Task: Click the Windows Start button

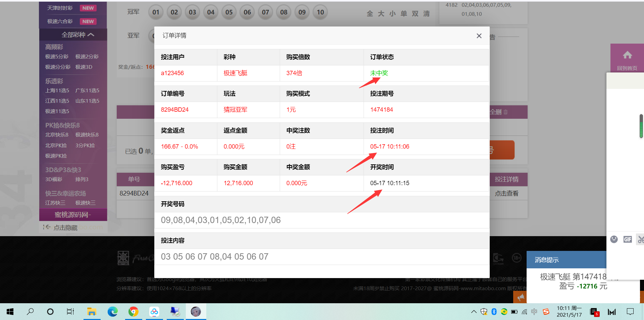Action: (x=10, y=312)
